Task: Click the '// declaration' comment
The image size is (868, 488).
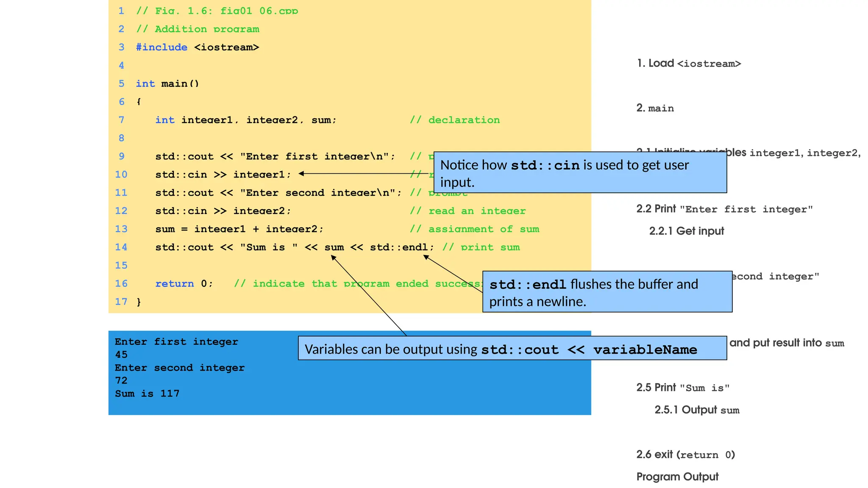Action: point(455,120)
